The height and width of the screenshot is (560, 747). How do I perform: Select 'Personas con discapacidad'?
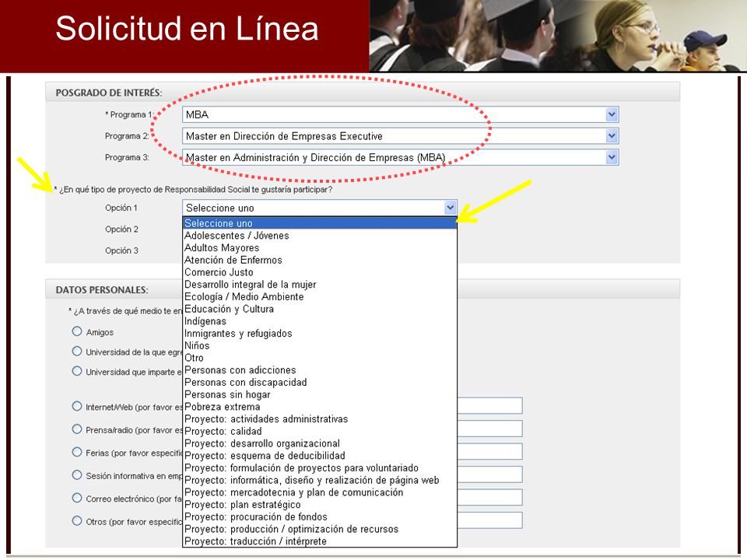pyautogui.click(x=320, y=383)
